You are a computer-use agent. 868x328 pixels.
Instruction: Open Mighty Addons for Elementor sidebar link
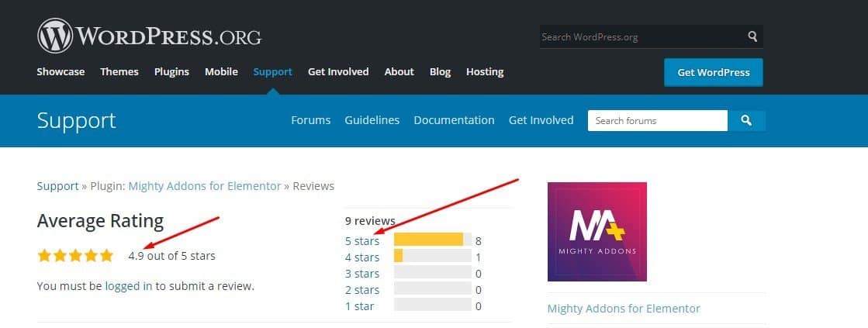point(624,309)
